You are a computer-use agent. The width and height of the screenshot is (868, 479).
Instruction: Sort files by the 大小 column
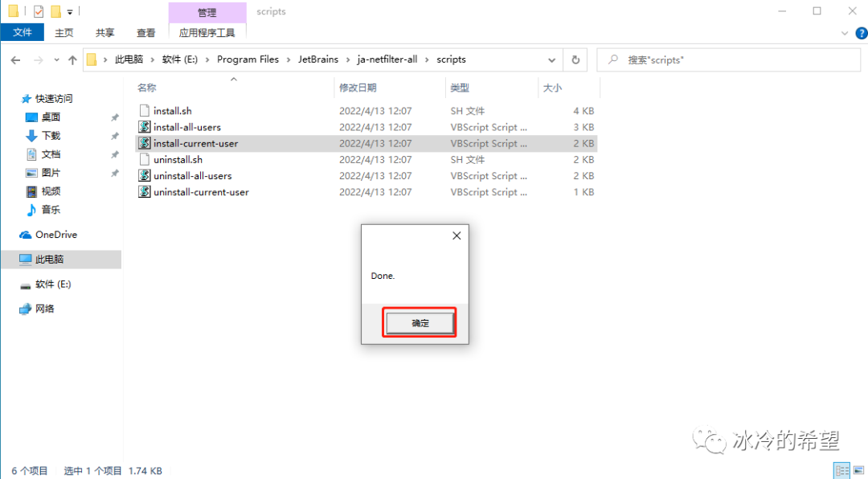point(552,88)
